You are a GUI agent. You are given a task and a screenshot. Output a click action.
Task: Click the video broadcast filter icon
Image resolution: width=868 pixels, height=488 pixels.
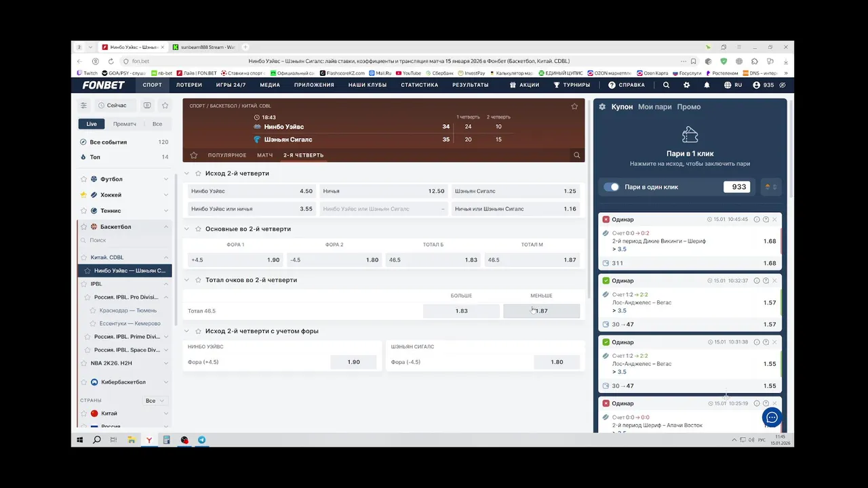(x=147, y=106)
